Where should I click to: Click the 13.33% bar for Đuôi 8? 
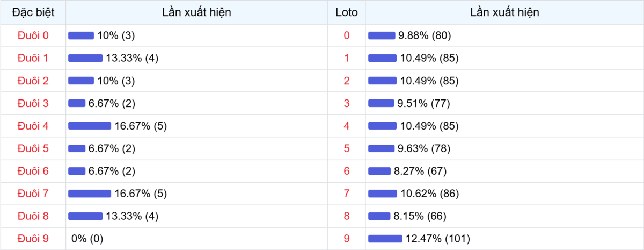coord(85,216)
